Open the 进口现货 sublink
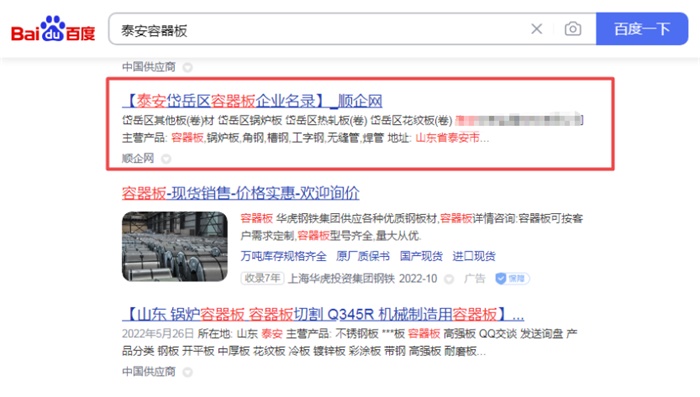700x397 pixels. [474, 256]
